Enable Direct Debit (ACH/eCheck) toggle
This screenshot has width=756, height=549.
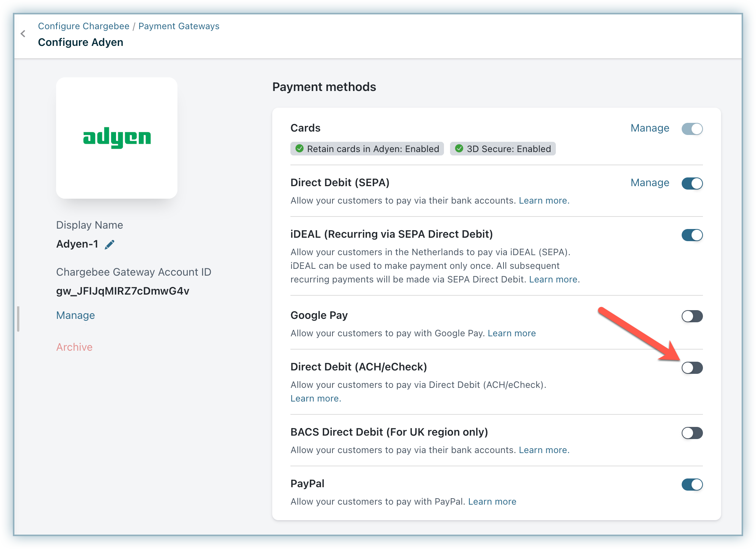pos(692,368)
